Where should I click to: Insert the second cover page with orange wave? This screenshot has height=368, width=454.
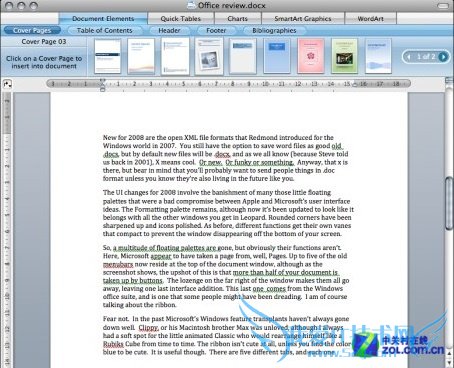click(x=141, y=56)
